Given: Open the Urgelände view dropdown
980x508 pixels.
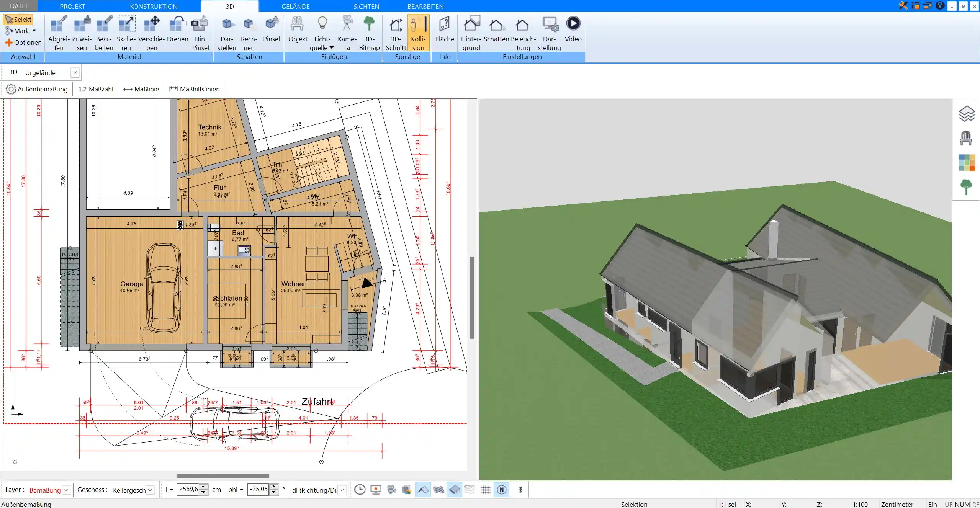Looking at the screenshot, I should tap(75, 72).
